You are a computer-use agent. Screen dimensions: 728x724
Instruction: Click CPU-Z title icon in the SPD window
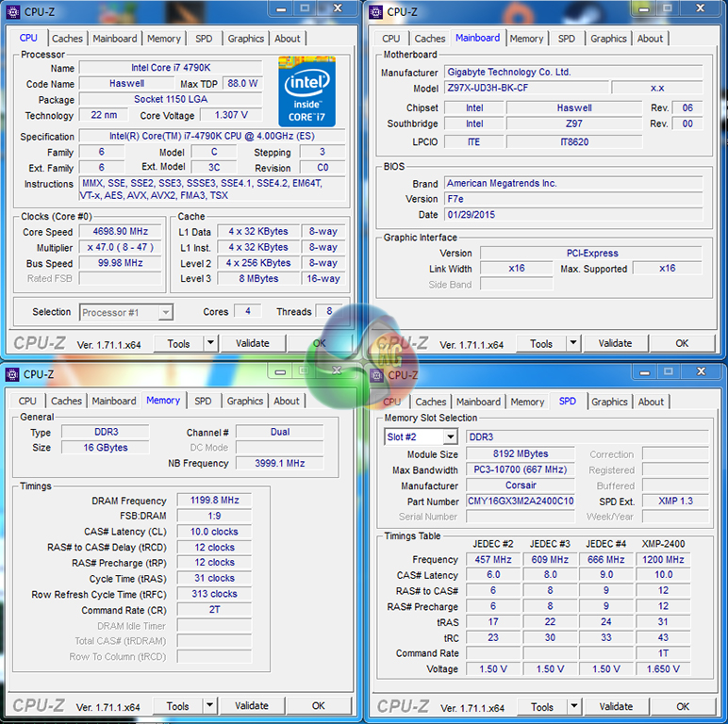coord(375,375)
